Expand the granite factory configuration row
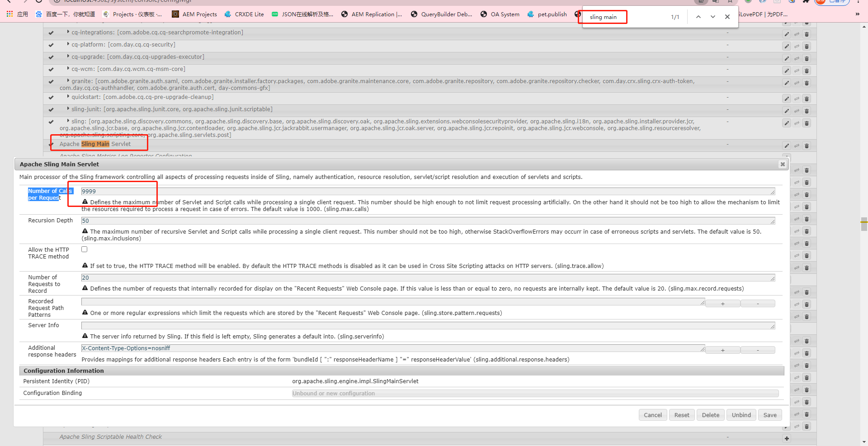The height and width of the screenshot is (446, 868). click(68, 80)
